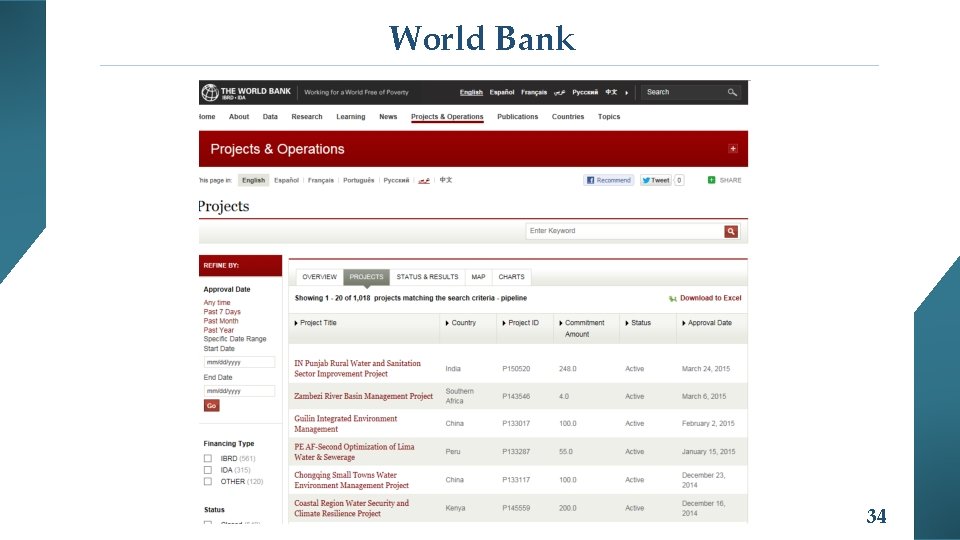Viewport: 960px width, 540px height.
Task: Click the End Date input field
Action: coord(239,391)
